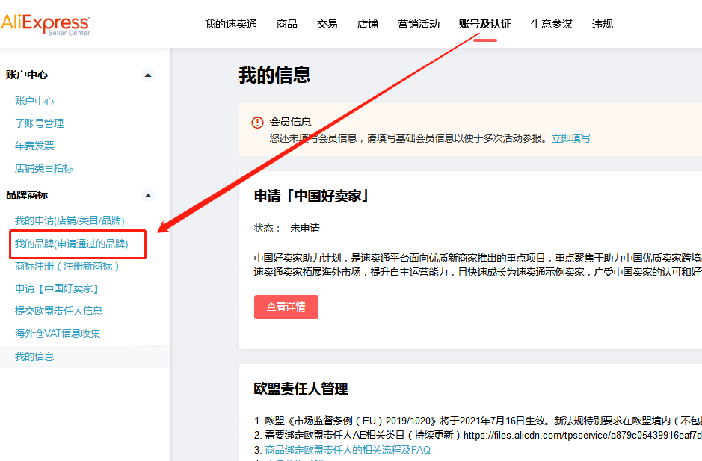The width and height of the screenshot is (702, 461).
Task: Select 账号及认证 in top navigation
Action: (485, 23)
